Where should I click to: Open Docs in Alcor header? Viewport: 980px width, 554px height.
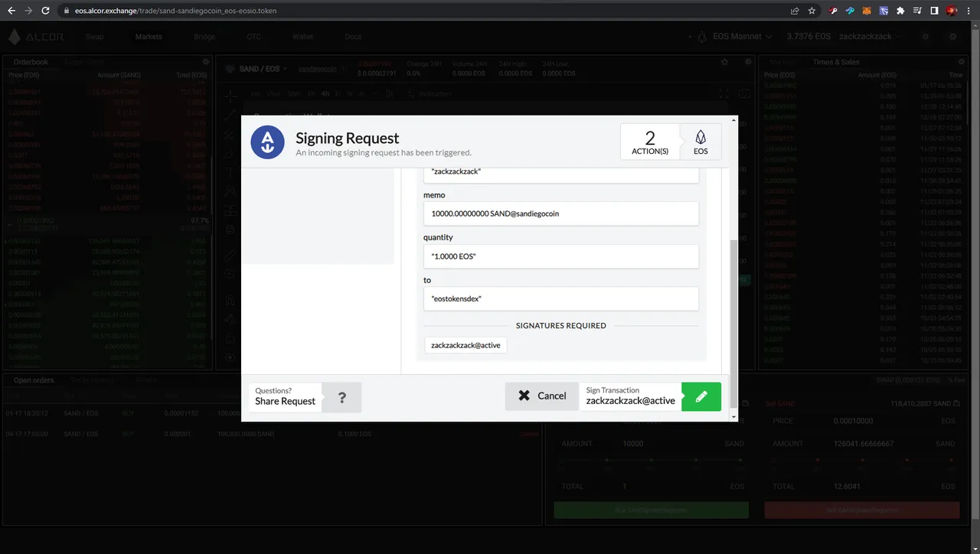pyautogui.click(x=353, y=37)
